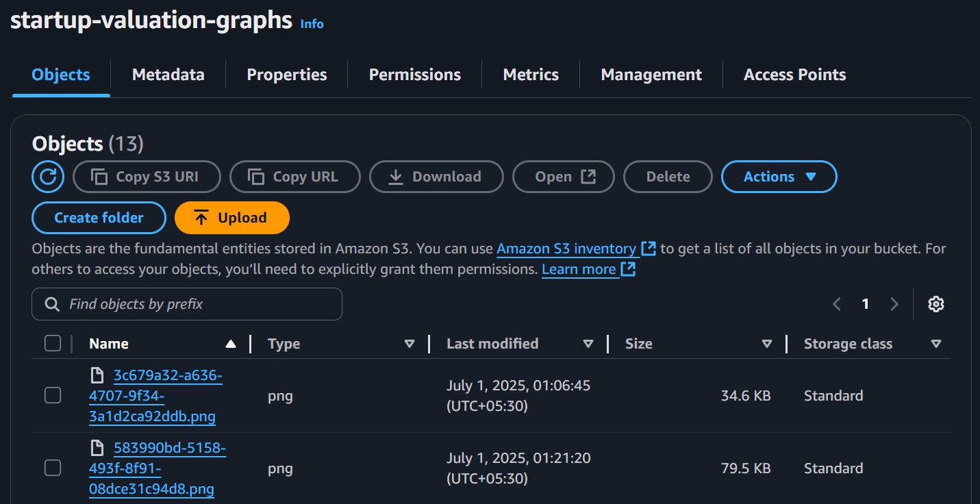Select all objects with header checkbox
This screenshot has width=980, height=504.
tap(53, 344)
